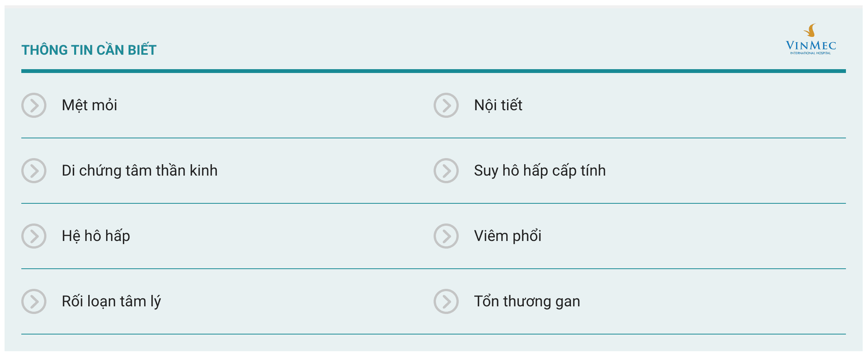Click the arrow icon beside Nội tiết
The height and width of the screenshot is (355, 868).
pyautogui.click(x=446, y=105)
